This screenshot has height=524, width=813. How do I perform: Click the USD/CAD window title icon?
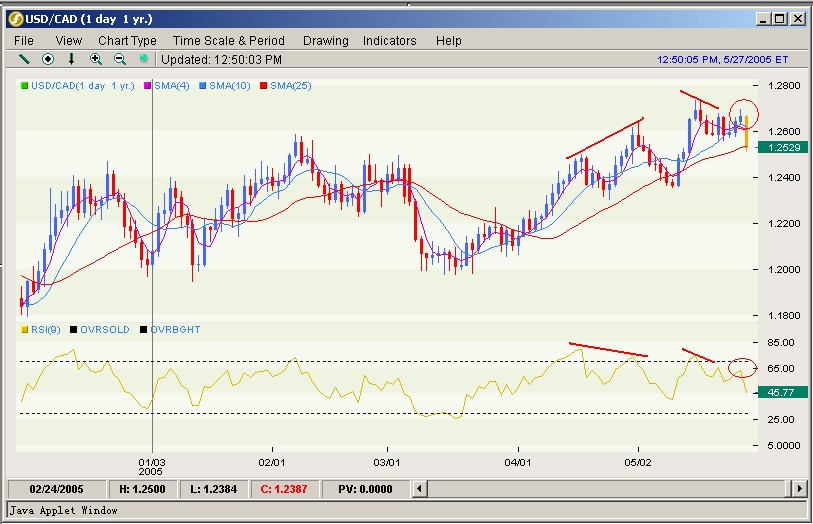(16, 19)
